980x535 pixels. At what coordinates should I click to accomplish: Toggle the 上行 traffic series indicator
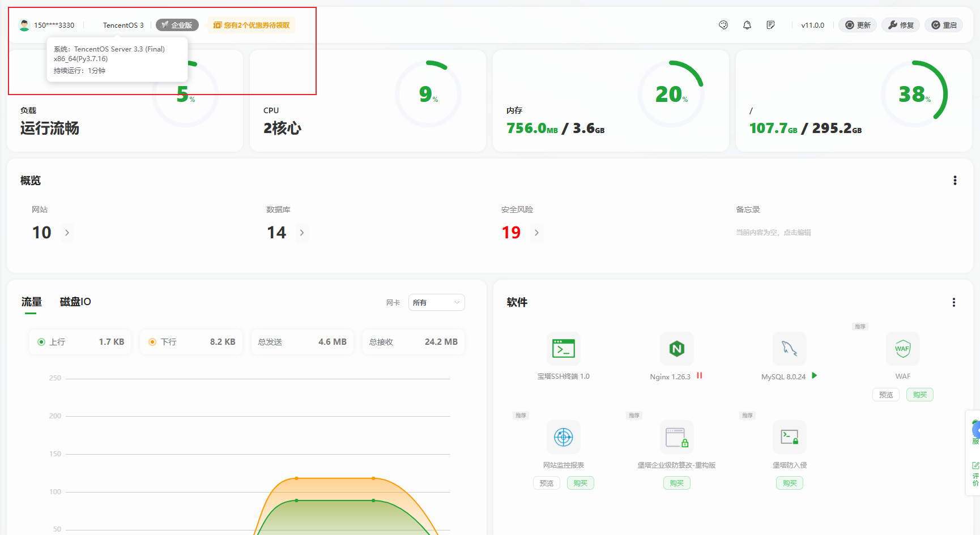41,342
